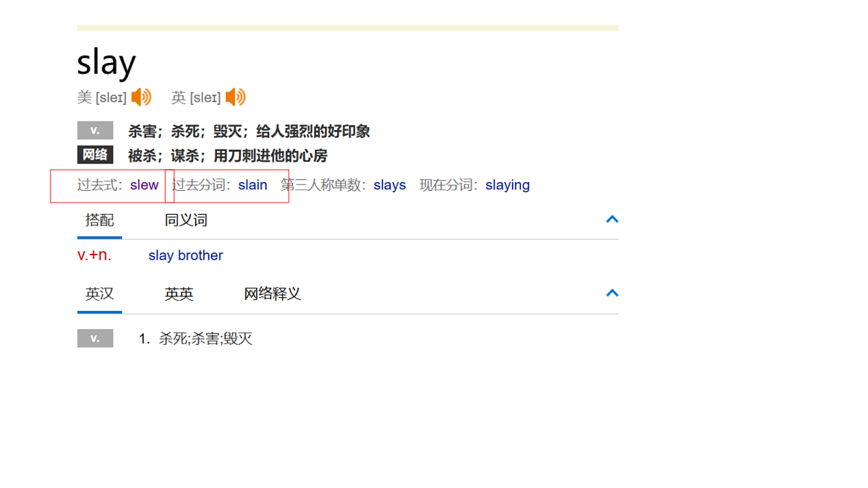Click the 网络 label badge
Screen dimensions: 868x488
tap(95, 155)
